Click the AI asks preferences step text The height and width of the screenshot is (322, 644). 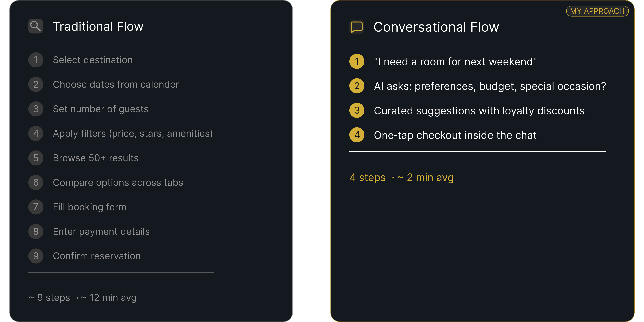(490, 86)
